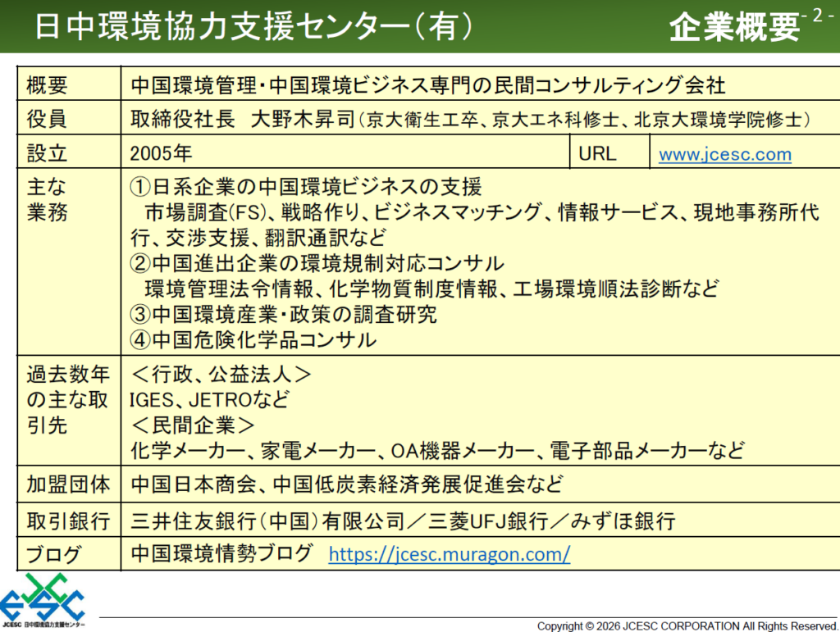Click the JCESC logo in the footer

tap(43, 602)
